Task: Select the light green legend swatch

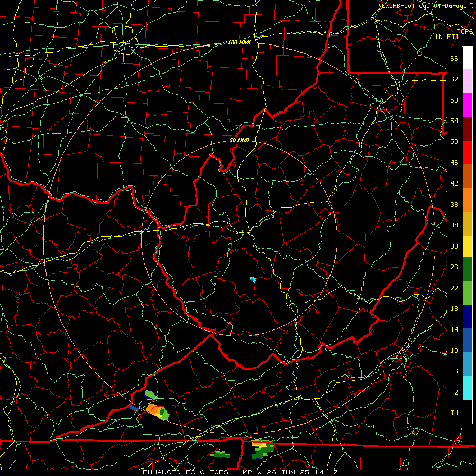Action: pos(467,293)
